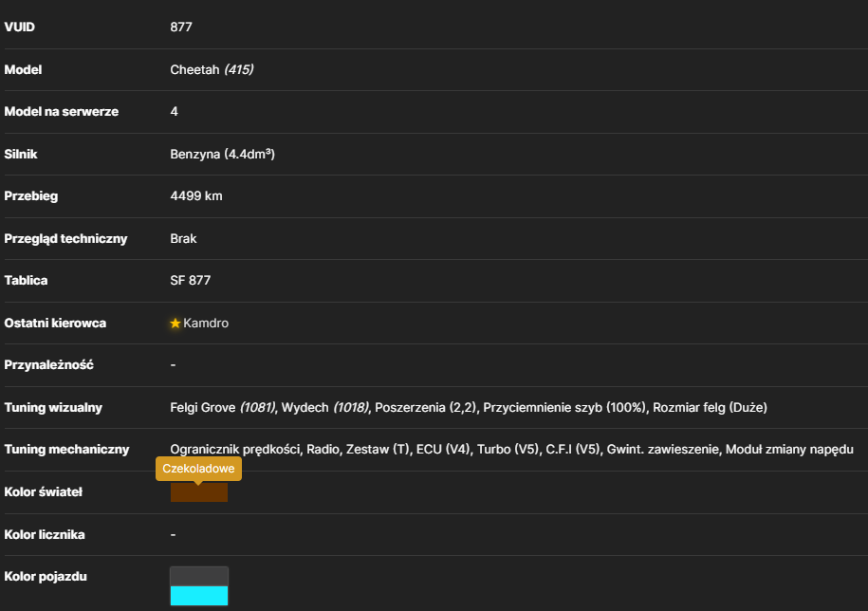The width and height of the screenshot is (868, 611).
Task: Click the Kolor licznika row label
Action: [x=45, y=535]
